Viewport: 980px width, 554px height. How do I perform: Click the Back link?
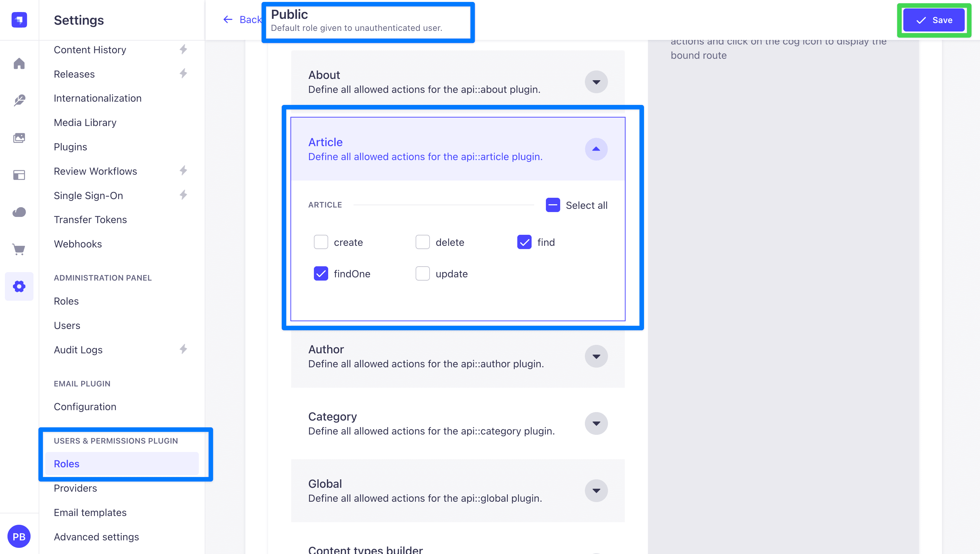[x=242, y=19]
